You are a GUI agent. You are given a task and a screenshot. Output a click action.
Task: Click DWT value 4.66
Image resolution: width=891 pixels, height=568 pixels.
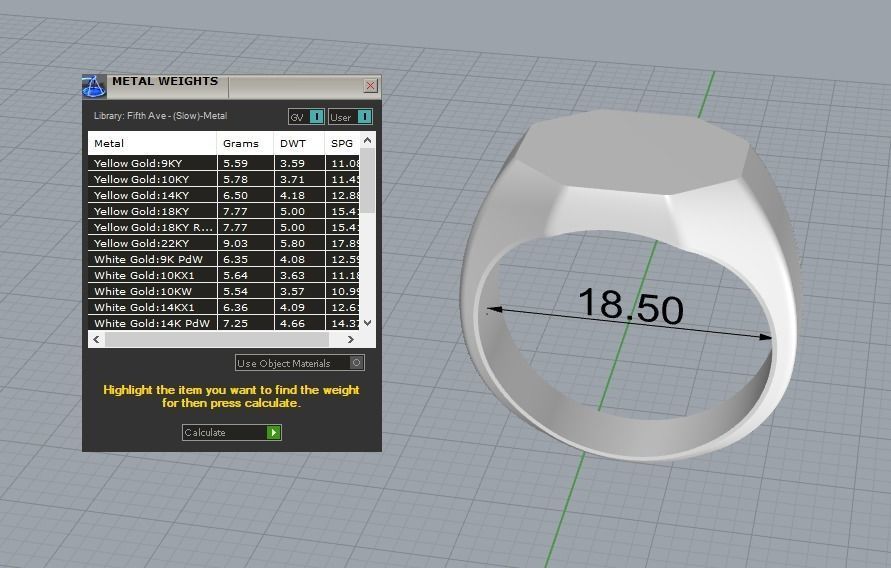click(x=292, y=323)
